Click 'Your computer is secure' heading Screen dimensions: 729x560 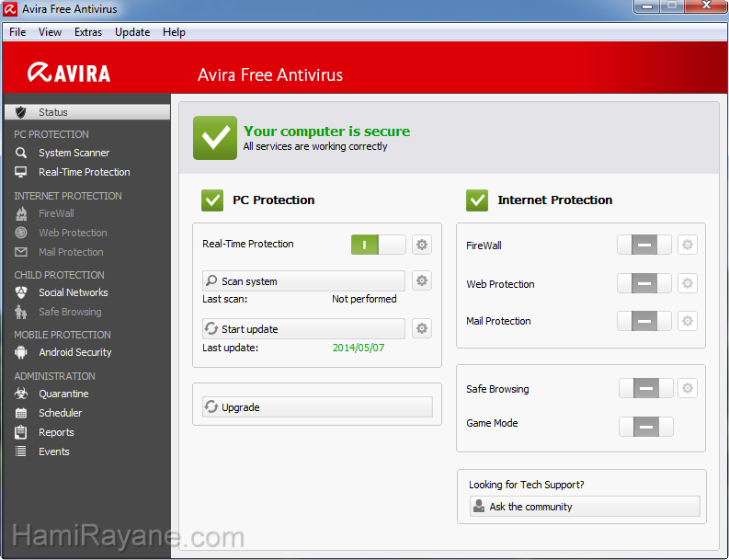coord(327,131)
